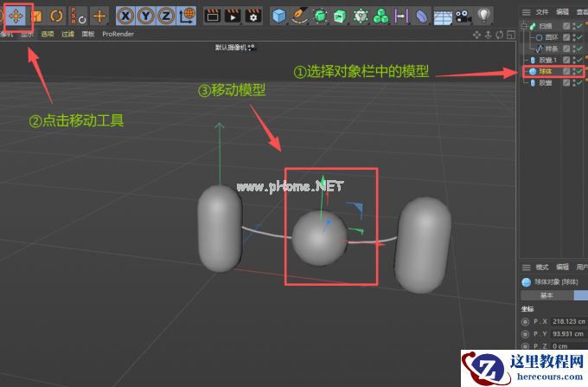Open the green cubes array icon
The height and width of the screenshot is (387, 588).
point(381,16)
